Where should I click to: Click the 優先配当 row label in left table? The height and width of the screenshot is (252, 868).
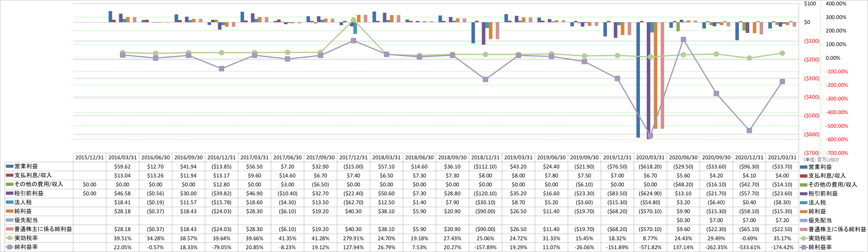[x=26, y=220]
